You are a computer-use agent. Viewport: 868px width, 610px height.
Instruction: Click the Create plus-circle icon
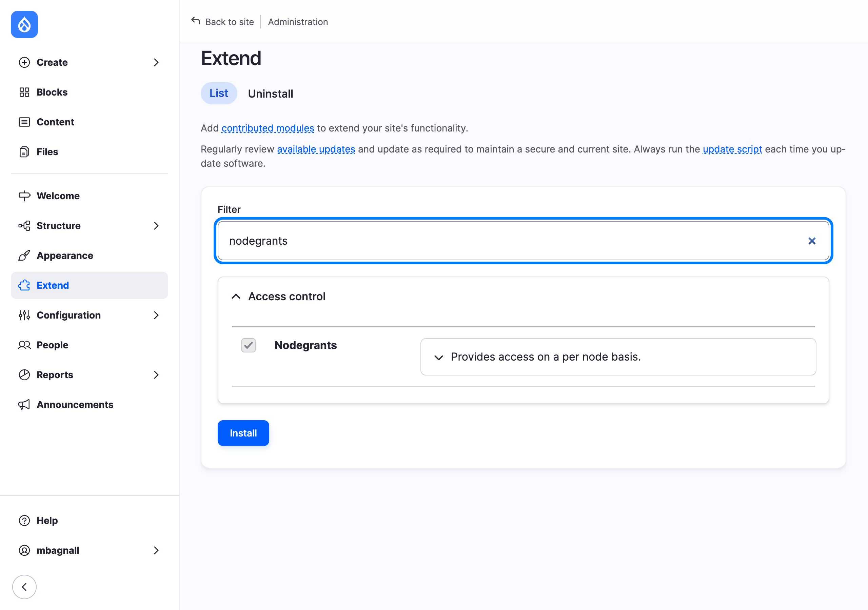(24, 62)
